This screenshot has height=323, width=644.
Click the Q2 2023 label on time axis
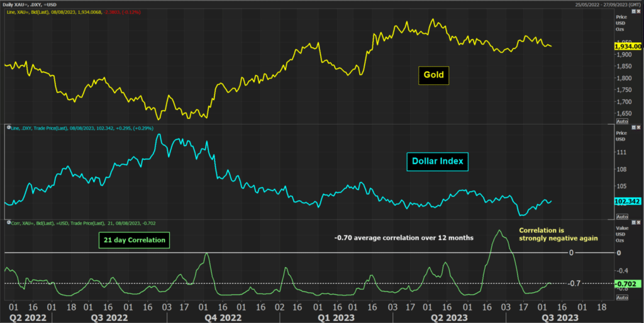[449, 318]
